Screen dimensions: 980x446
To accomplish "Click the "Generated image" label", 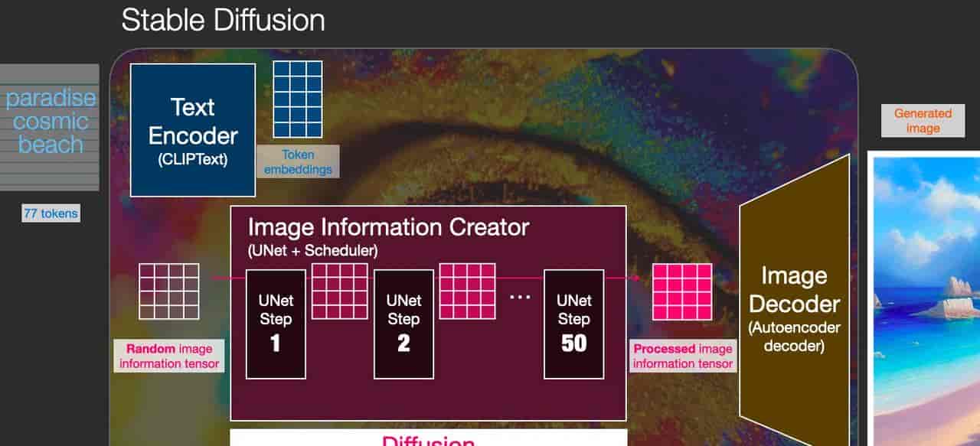I will [x=923, y=121].
